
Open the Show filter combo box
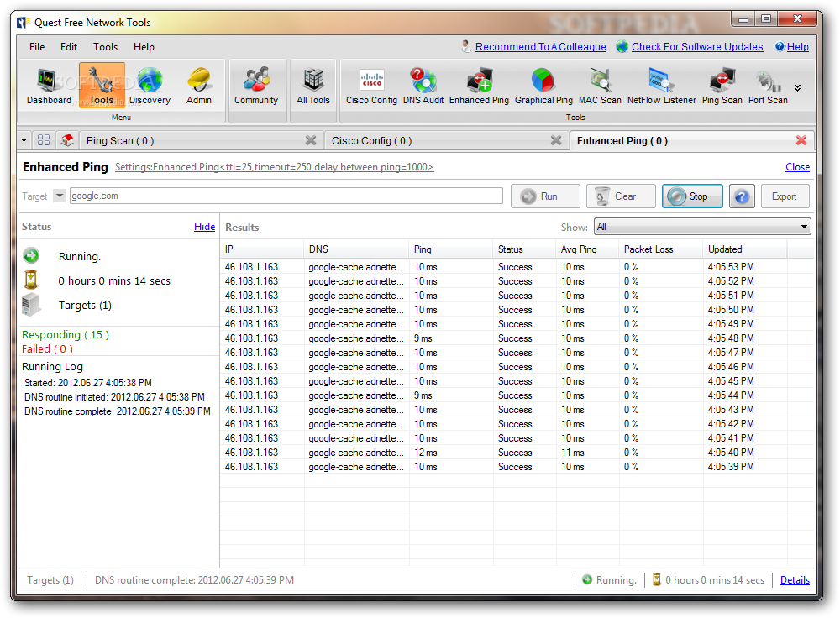coord(702,227)
